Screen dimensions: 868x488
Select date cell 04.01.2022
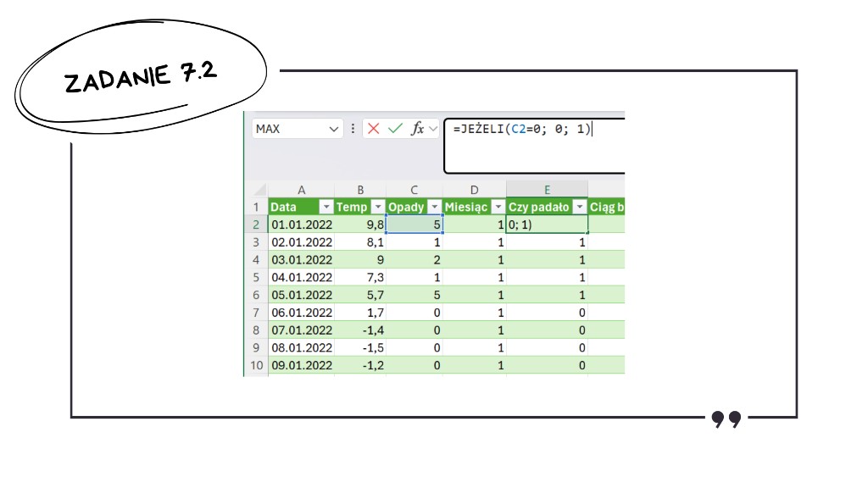pyautogui.click(x=301, y=277)
